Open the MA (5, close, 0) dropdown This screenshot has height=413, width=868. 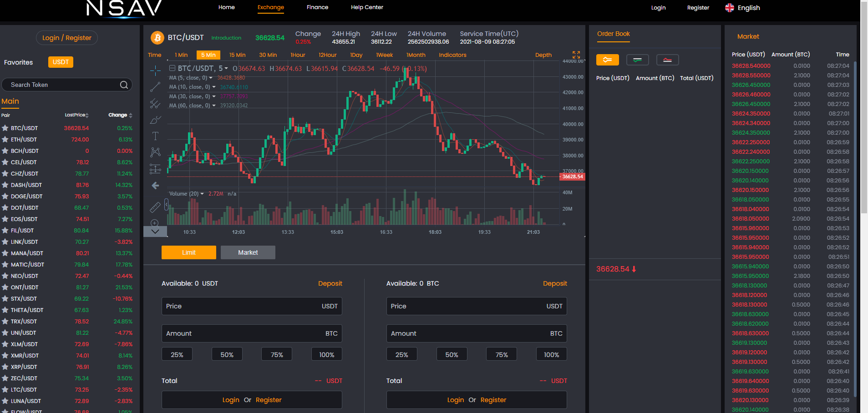coord(211,78)
